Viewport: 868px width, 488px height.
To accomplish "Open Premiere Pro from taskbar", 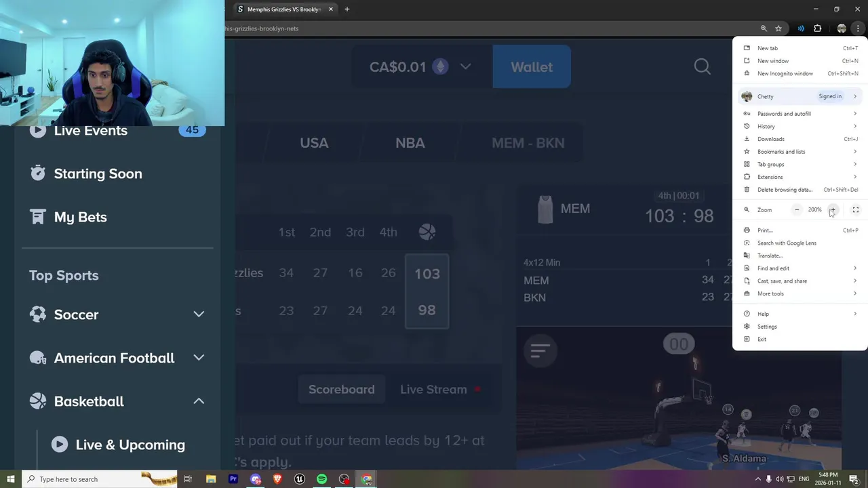I will tap(233, 479).
